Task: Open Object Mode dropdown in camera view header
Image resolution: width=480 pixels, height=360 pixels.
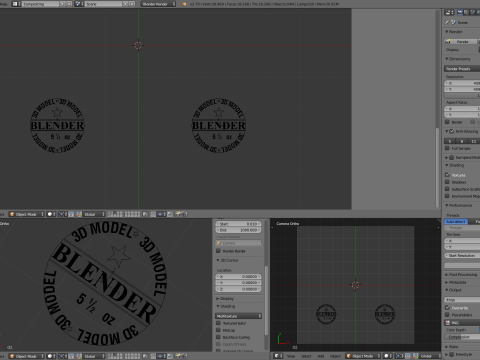Action: (x=363, y=356)
